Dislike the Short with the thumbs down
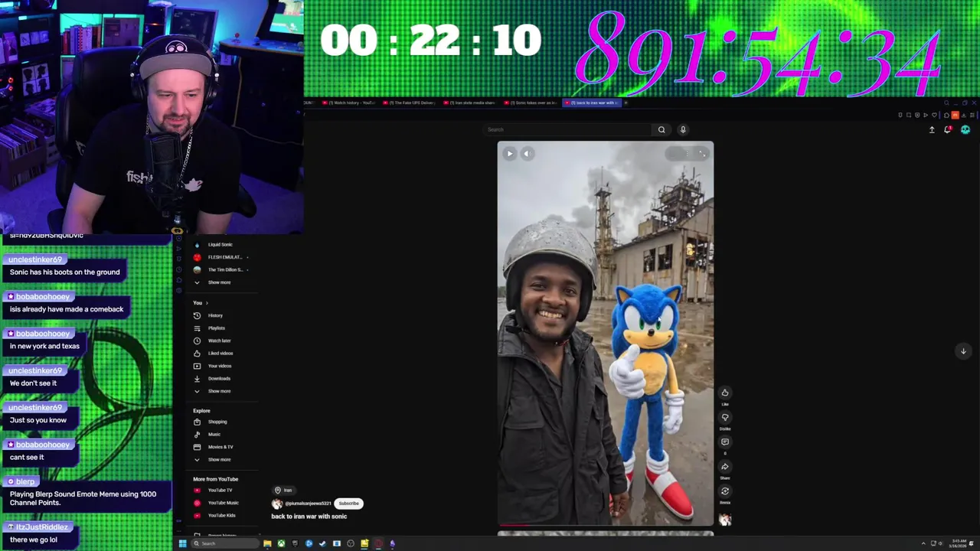Image resolution: width=980 pixels, height=551 pixels. click(725, 418)
